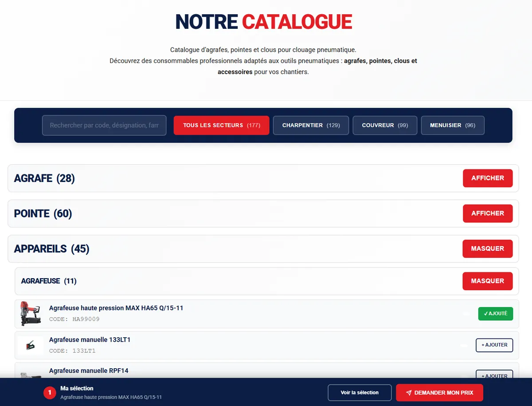The width and height of the screenshot is (532, 406).
Task: Click the catalogue search input field
Action: click(104, 126)
